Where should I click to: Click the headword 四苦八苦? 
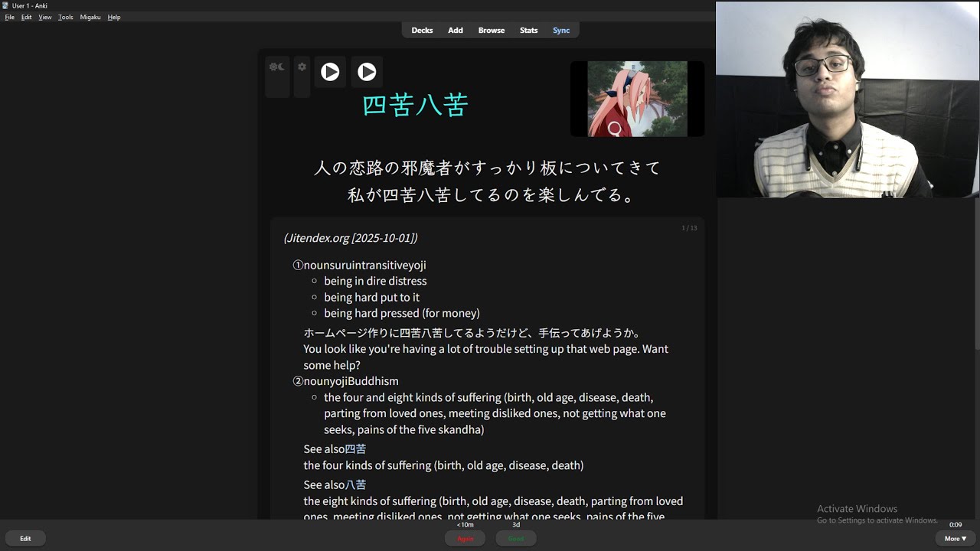point(414,105)
